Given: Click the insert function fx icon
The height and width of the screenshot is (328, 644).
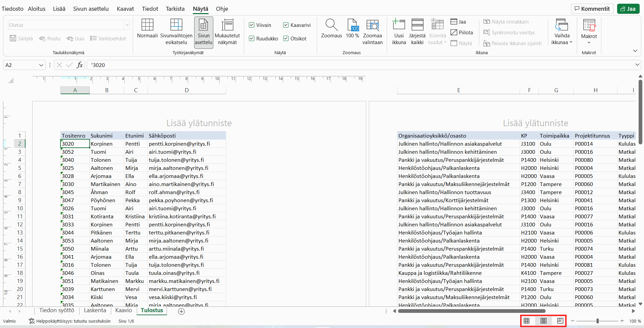Looking at the screenshot, I should [x=80, y=65].
